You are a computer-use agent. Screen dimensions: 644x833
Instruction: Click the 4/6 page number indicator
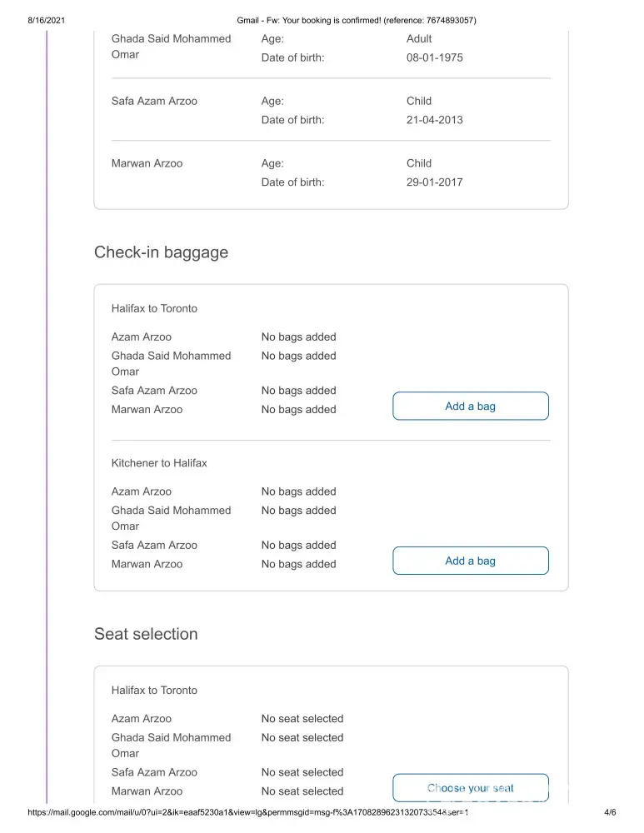click(609, 812)
